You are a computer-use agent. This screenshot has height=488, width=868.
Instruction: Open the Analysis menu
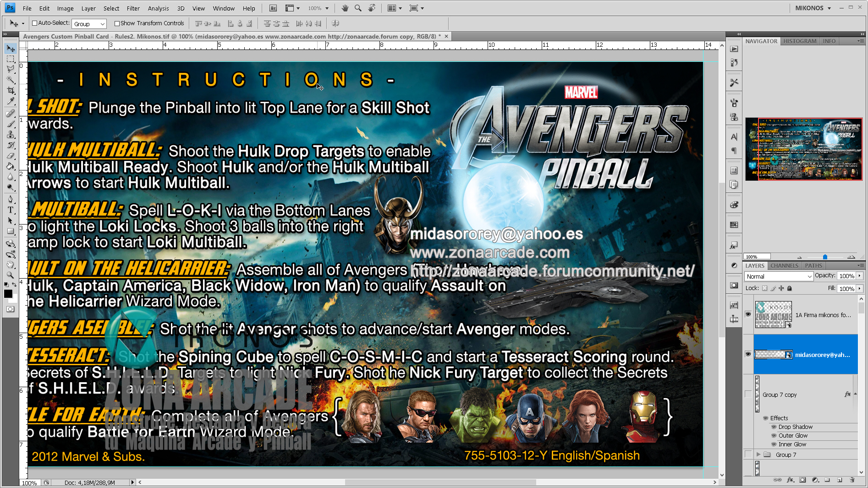point(158,8)
